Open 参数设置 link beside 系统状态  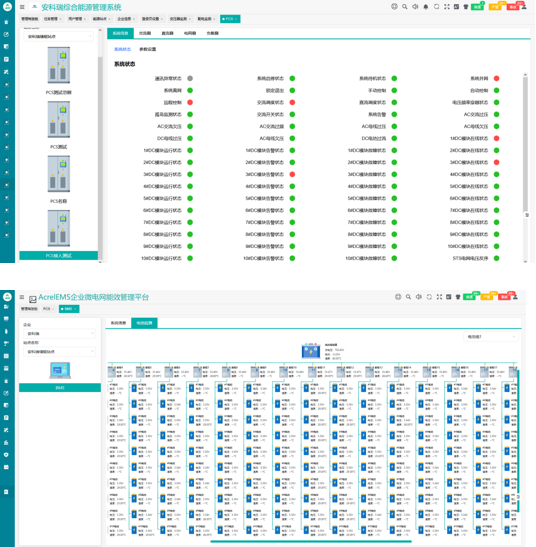(148, 49)
